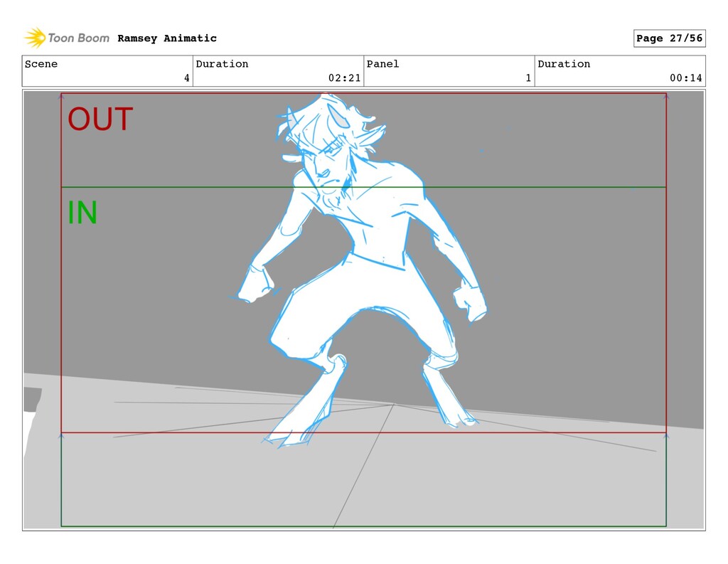Click the 'Page 27/56' page indicator

pos(669,38)
